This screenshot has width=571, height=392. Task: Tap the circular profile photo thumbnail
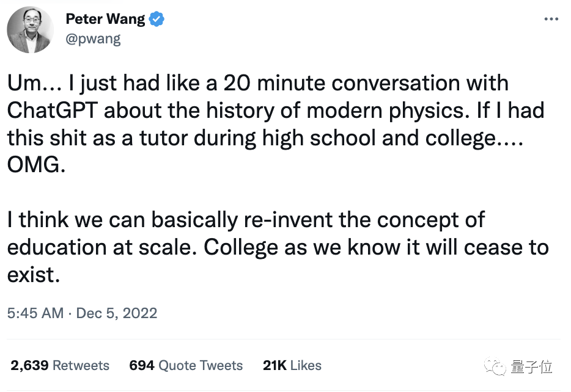pyautogui.click(x=29, y=29)
